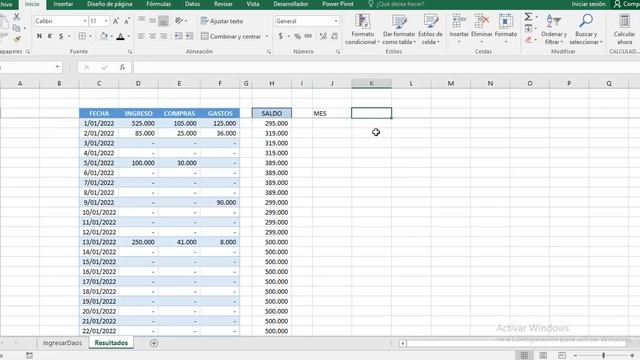The image size is (640, 360).
Task: Click the align top icon
Action: point(142,20)
